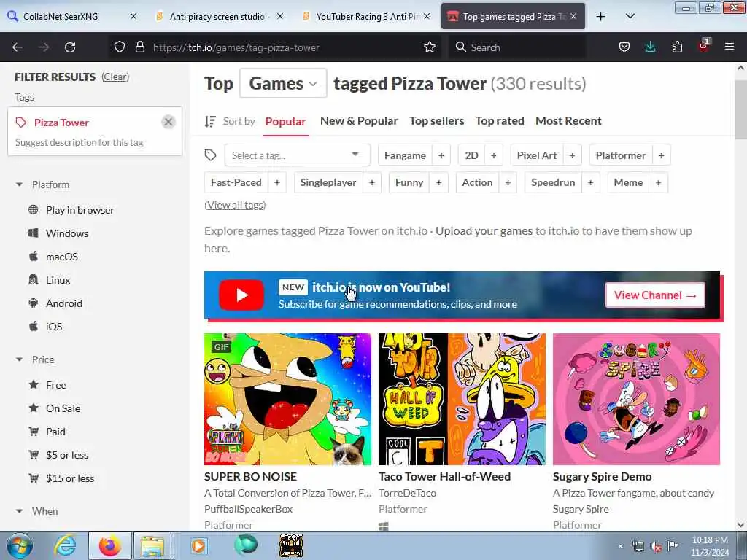The height and width of the screenshot is (560, 747).
Task: Add the Singleplayer tag with plus
Action: coord(372,182)
